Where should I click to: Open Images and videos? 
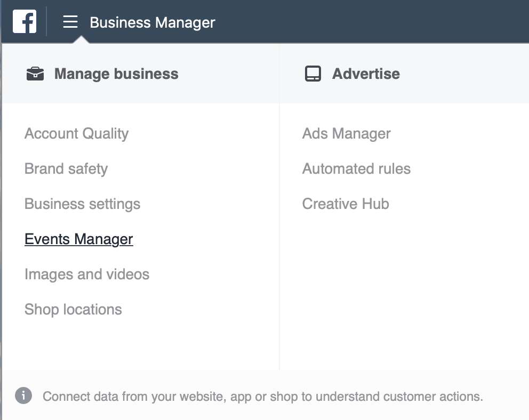tap(87, 274)
